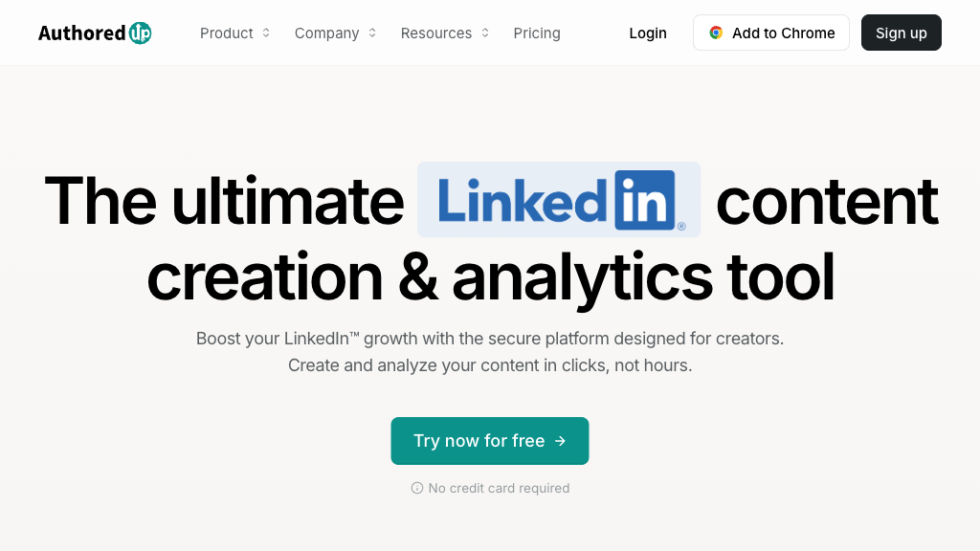Click the 'Linked' wordmark in the headline

522,200
